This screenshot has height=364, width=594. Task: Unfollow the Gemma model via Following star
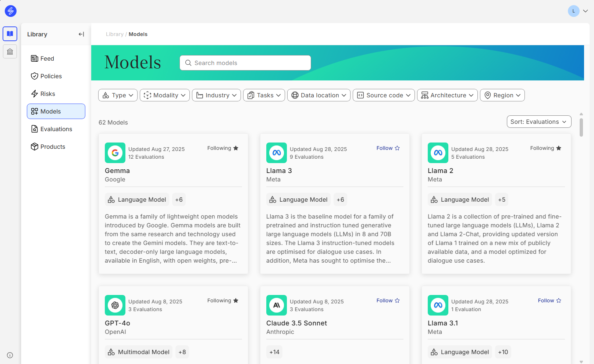pos(223,148)
